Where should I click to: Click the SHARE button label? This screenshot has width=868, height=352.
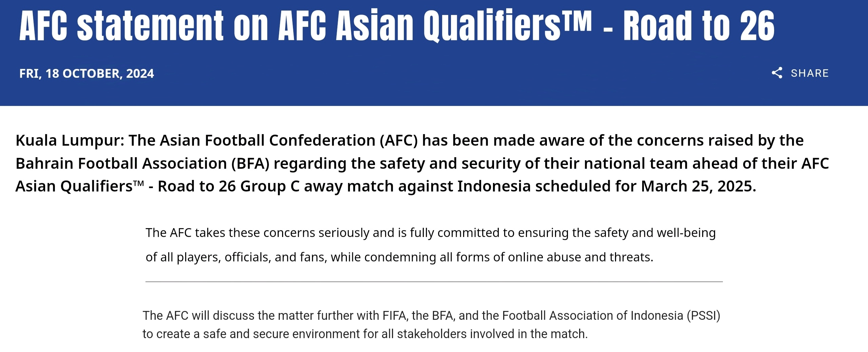tap(810, 73)
